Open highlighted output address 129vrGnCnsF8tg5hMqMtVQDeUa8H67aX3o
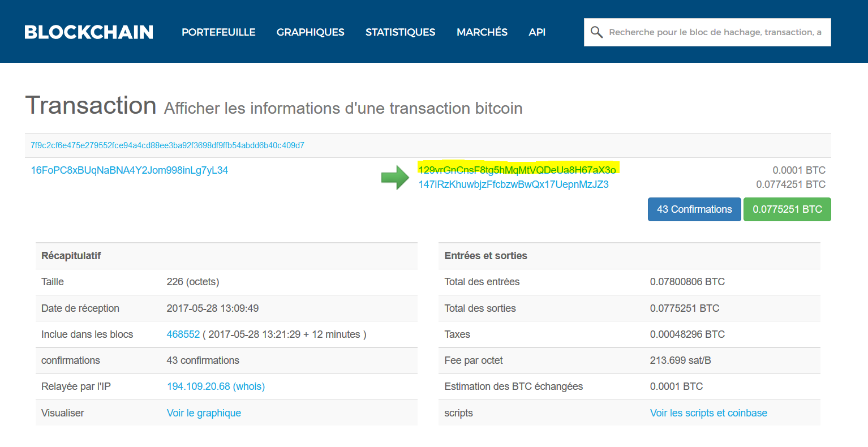Image resolution: width=868 pixels, height=447 pixels. click(x=517, y=170)
